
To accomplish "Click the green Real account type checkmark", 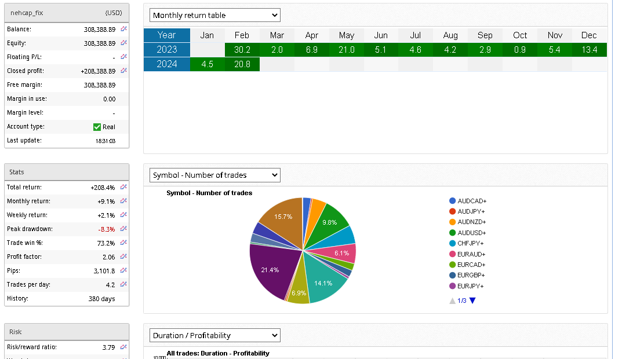I will tap(97, 127).
